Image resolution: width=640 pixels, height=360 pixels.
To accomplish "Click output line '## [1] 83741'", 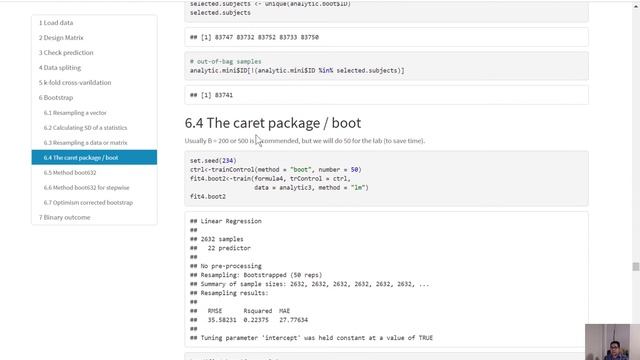I will pyautogui.click(x=211, y=95).
